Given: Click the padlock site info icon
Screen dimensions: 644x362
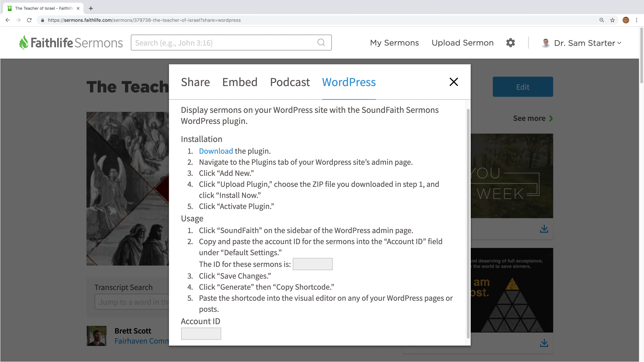Looking at the screenshot, I should [43, 20].
